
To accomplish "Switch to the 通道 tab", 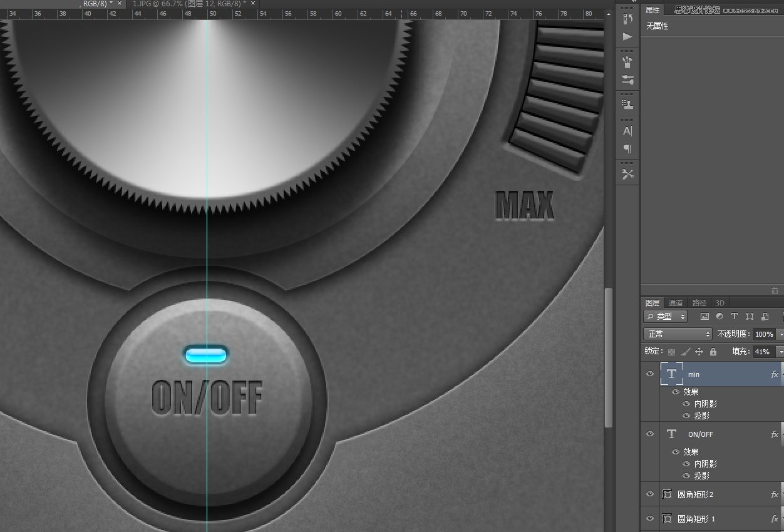I will 675,303.
